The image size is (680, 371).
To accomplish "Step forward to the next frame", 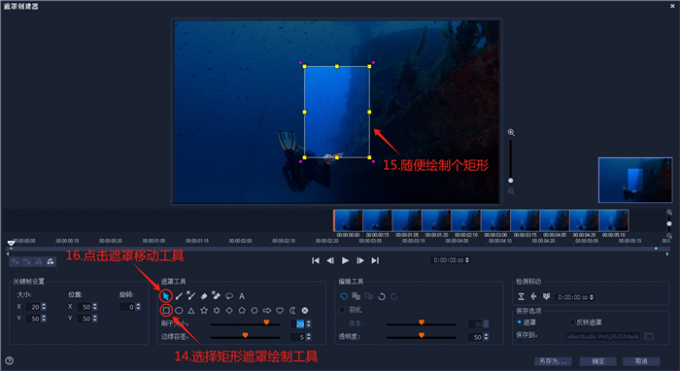I will click(x=360, y=260).
